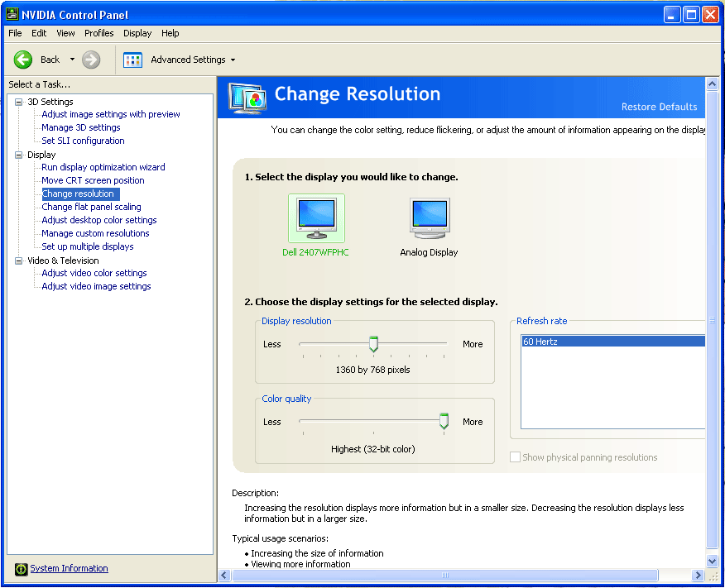The width and height of the screenshot is (725, 588).
Task: Open the Help menu
Action: pyautogui.click(x=170, y=33)
